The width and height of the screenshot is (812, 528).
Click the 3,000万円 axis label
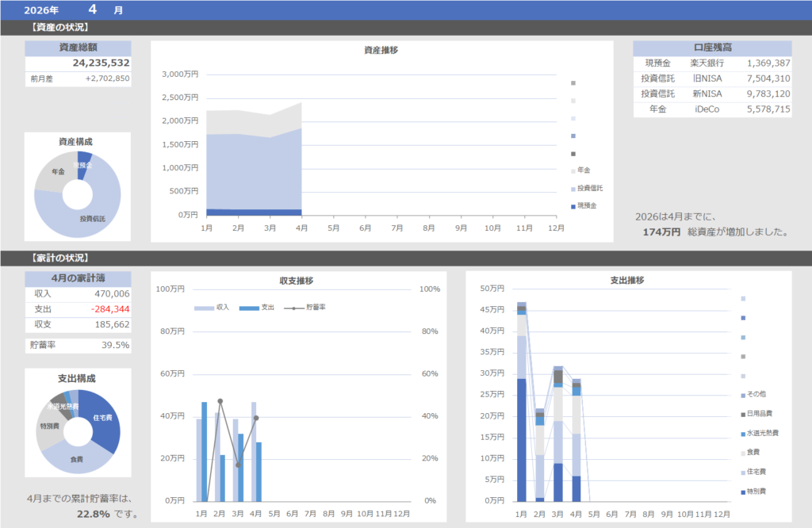pos(180,75)
